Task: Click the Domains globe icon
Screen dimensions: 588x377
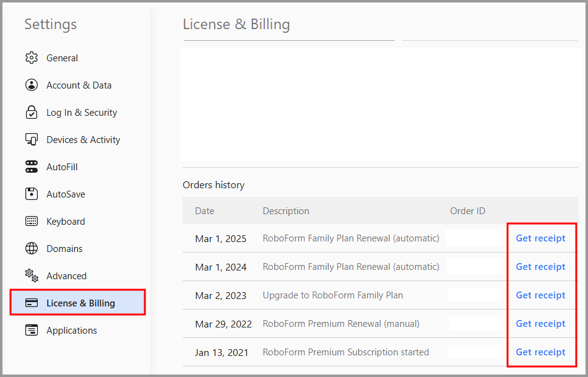Action: pos(32,248)
